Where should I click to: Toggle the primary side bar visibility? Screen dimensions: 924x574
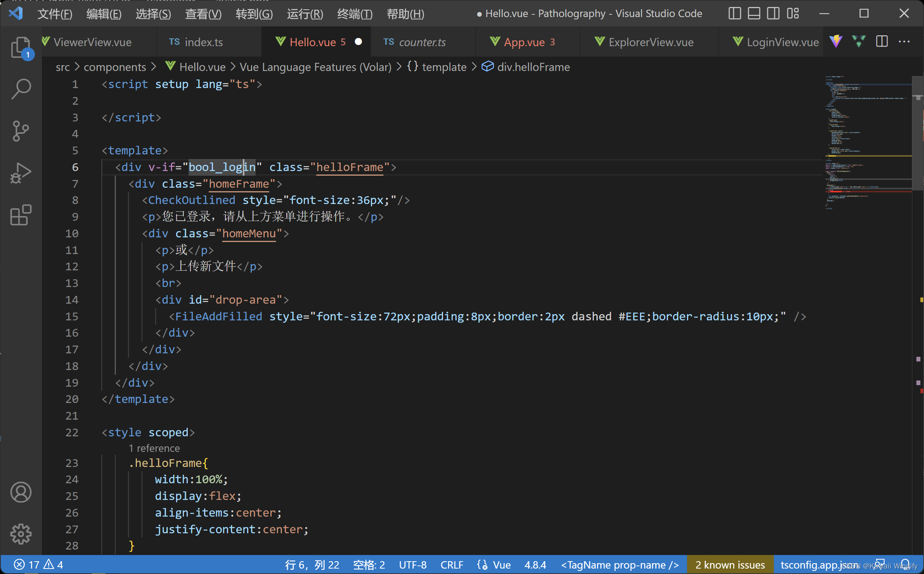(734, 13)
